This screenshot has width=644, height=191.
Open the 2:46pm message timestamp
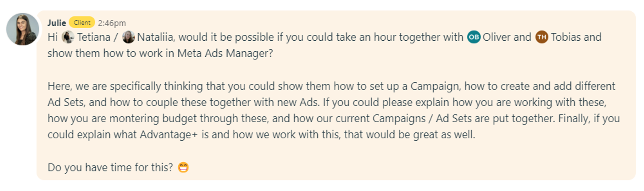click(112, 23)
